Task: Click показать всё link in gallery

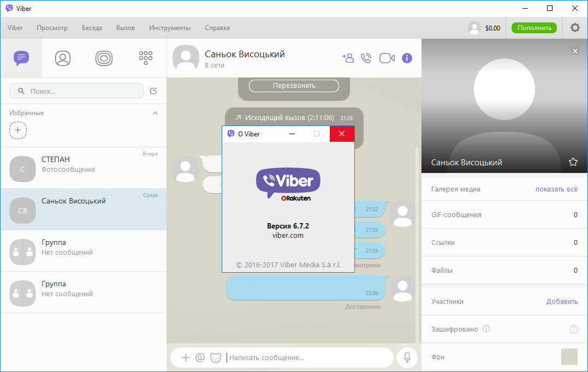Action: click(556, 189)
